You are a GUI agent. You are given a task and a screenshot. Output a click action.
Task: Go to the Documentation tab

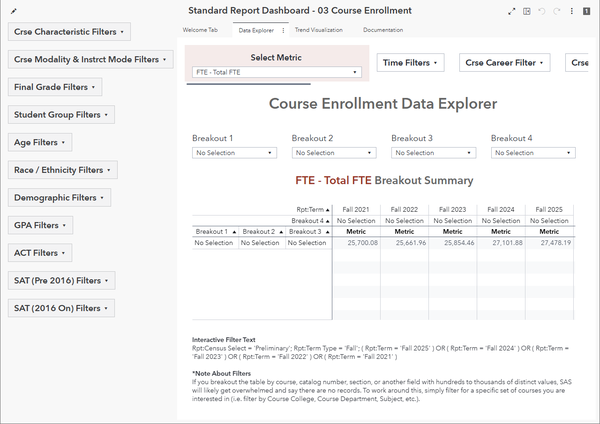click(x=383, y=30)
